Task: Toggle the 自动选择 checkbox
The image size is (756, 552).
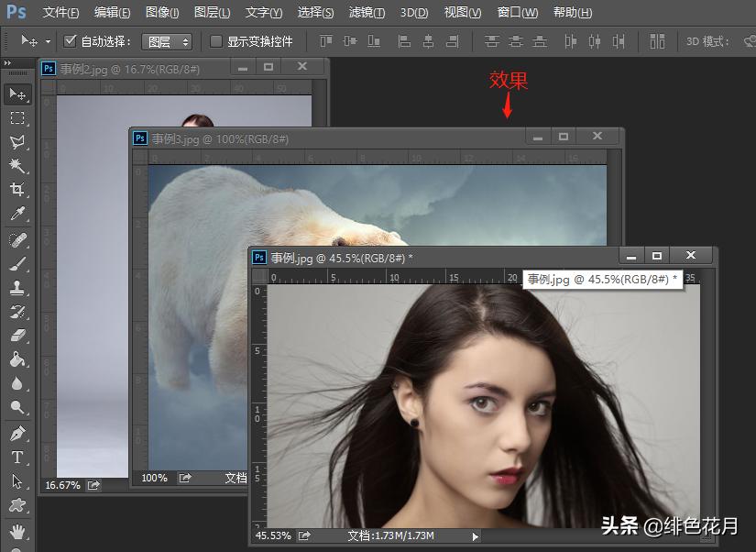Action: [x=71, y=41]
